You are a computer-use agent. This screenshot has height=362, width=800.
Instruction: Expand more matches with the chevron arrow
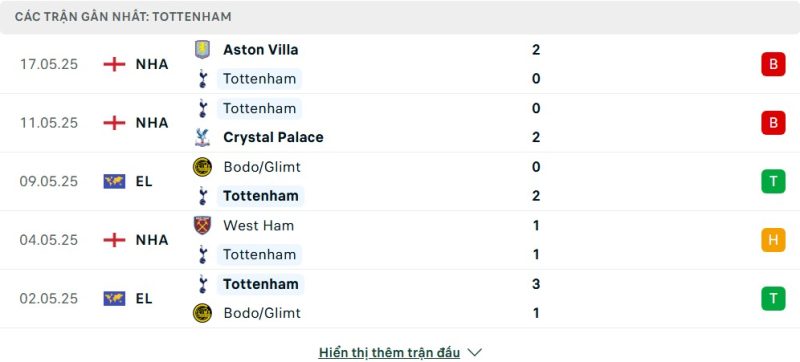[x=474, y=352]
